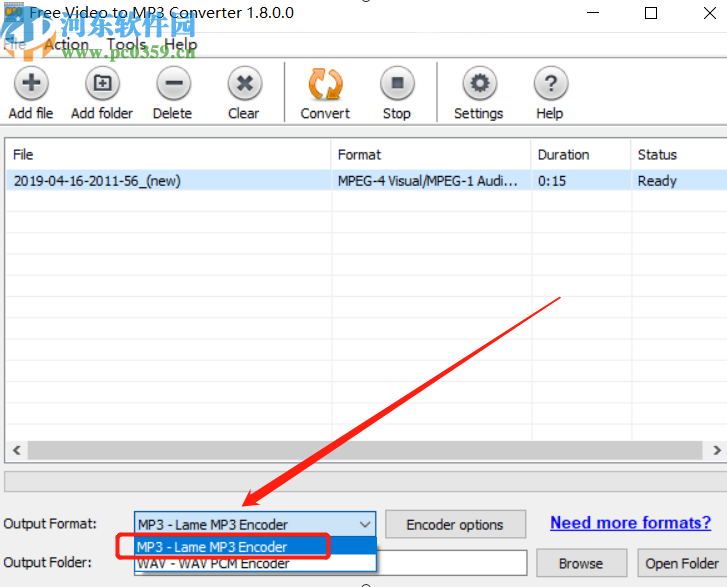Choose MP3 - Lame MP3 Encoder option

255,547
